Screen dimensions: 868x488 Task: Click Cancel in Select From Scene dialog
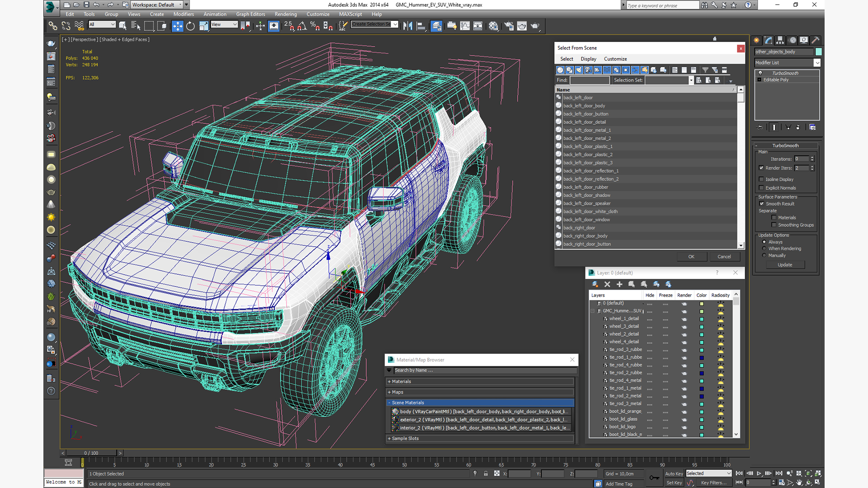point(724,256)
